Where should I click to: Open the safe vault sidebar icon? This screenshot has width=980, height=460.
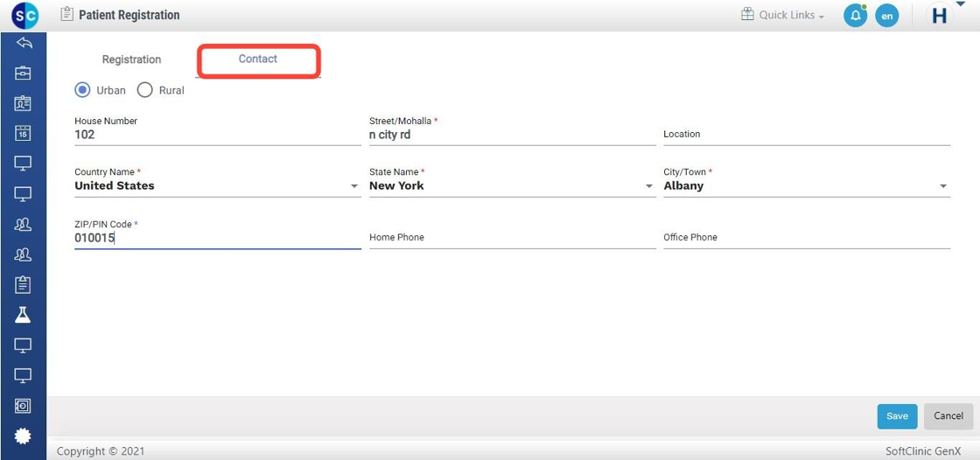[23, 406]
